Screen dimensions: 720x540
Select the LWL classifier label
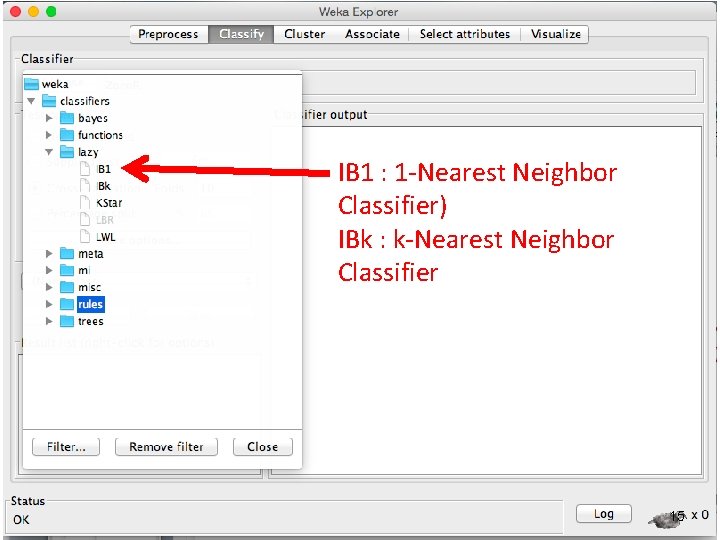(106, 237)
